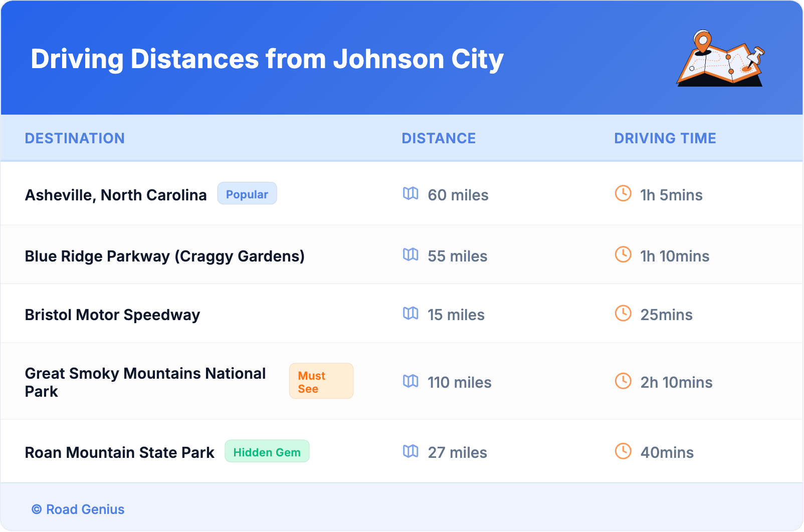
Task: Select the Bristol Motor Speedway destination
Action: (113, 315)
